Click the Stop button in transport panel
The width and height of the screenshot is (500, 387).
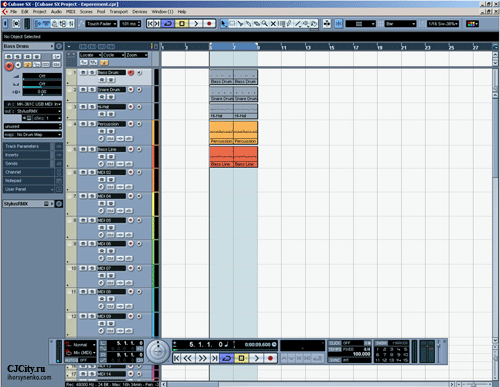coord(242,358)
